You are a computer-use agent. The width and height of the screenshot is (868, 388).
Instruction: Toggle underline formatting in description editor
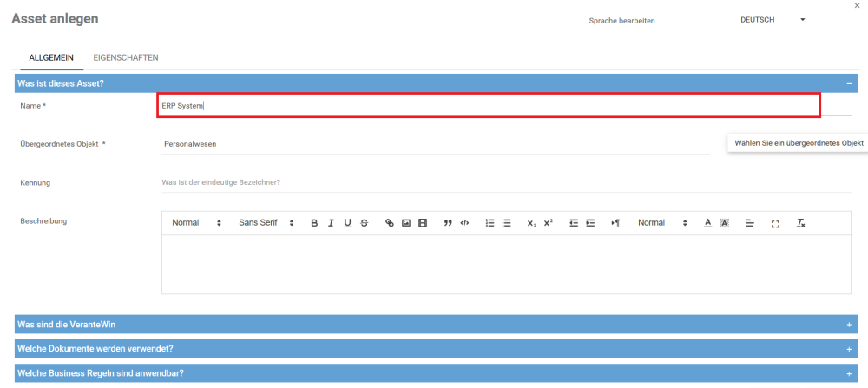pyautogui.click(x=348, y=223)
